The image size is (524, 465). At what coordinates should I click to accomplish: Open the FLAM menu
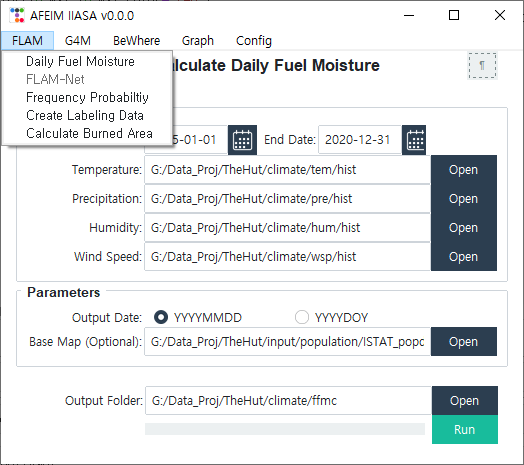27,41
